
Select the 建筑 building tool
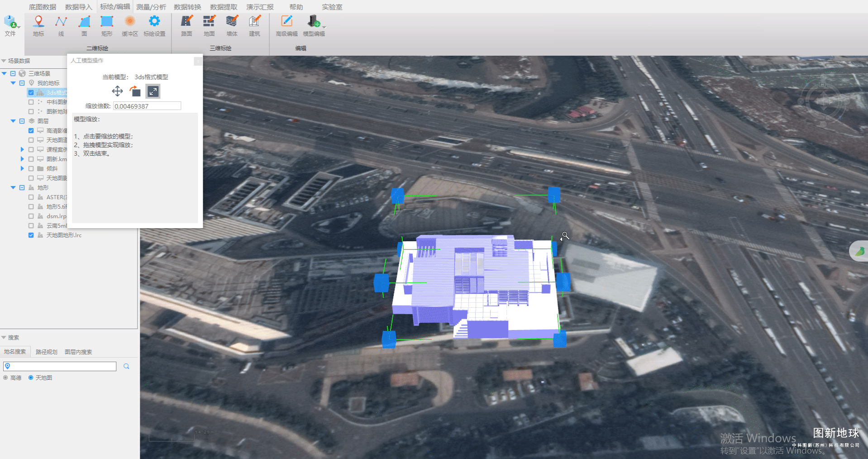(x=255, y=26)
